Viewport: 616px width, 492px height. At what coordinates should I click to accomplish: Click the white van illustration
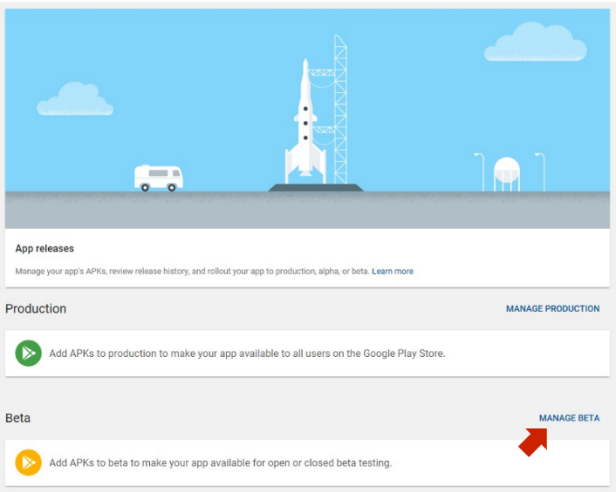159,178
